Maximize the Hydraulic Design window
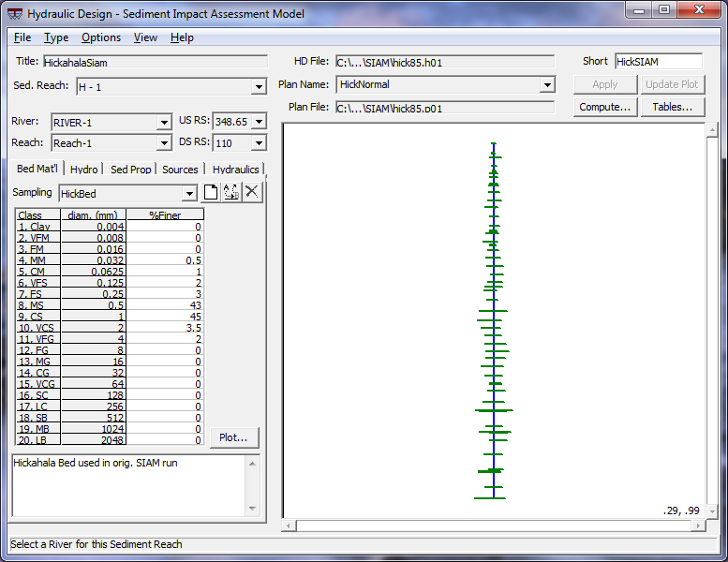The image size is (728, 562). pyautogui.click(x=664, y=9)
